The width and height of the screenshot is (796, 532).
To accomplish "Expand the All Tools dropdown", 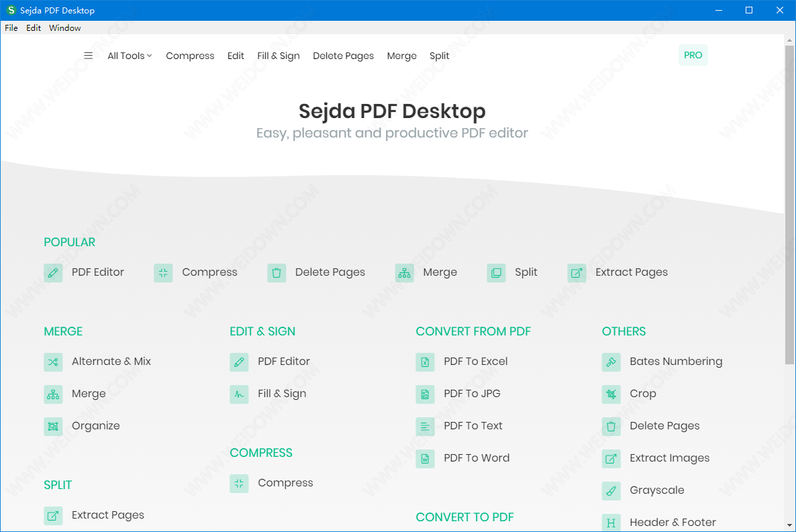I will point(130,56).
